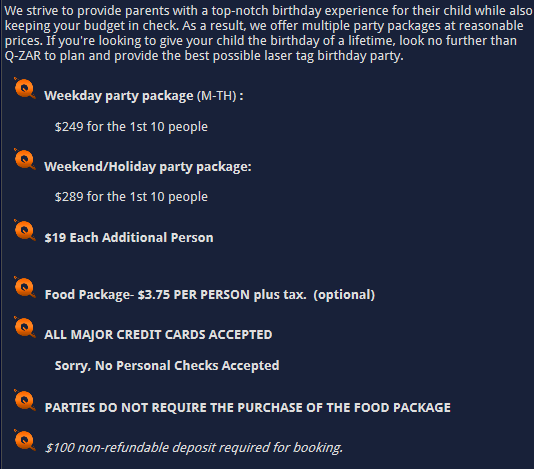Click Sorry, No Personal Checks Accepted text

pyautogui.click(x=167, y=366)
